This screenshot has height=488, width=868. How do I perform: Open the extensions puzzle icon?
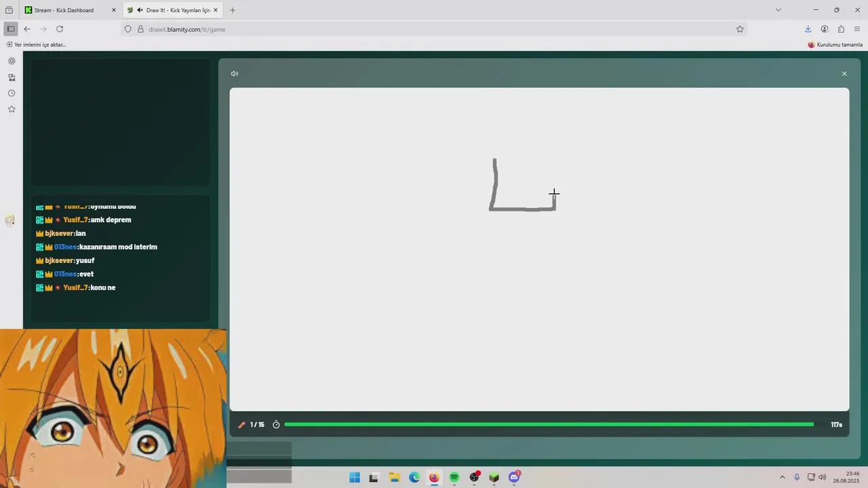tap(841, 29)
